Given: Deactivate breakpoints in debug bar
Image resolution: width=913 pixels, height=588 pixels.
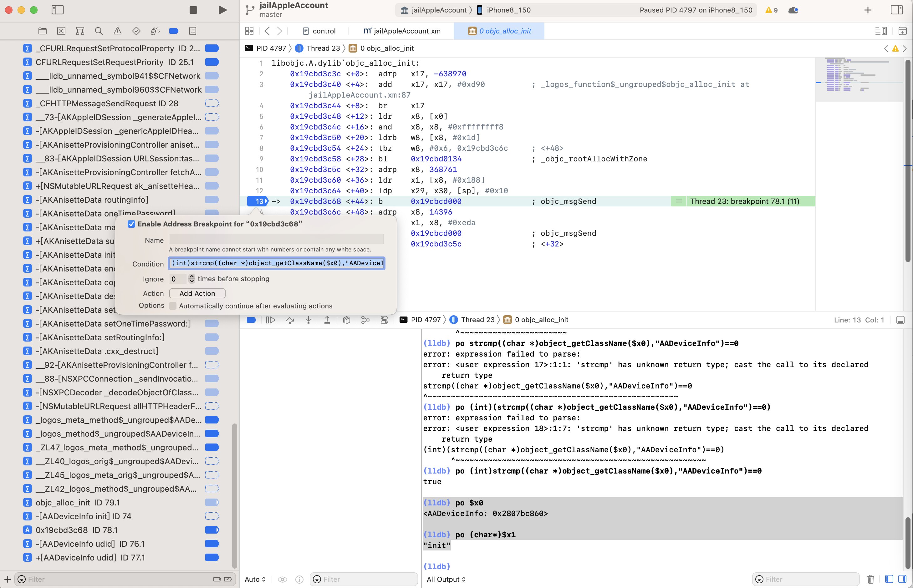Looking at the screenshot, I should point(251,320).
